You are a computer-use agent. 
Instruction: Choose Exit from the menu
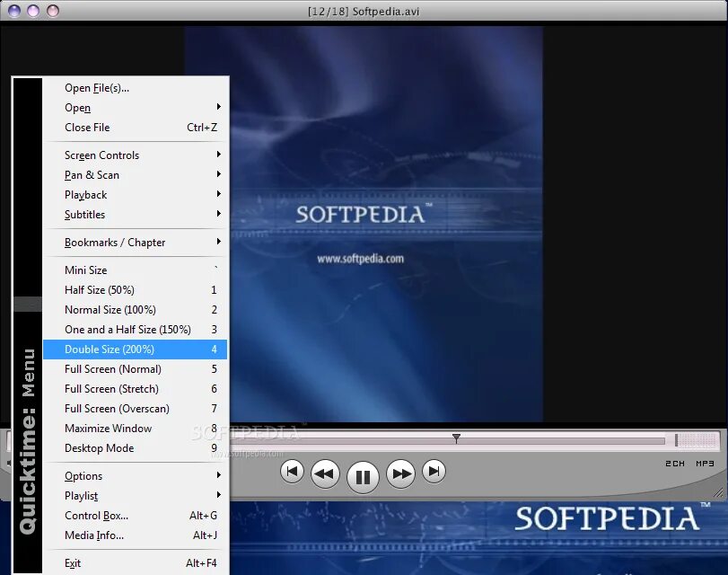136,563
